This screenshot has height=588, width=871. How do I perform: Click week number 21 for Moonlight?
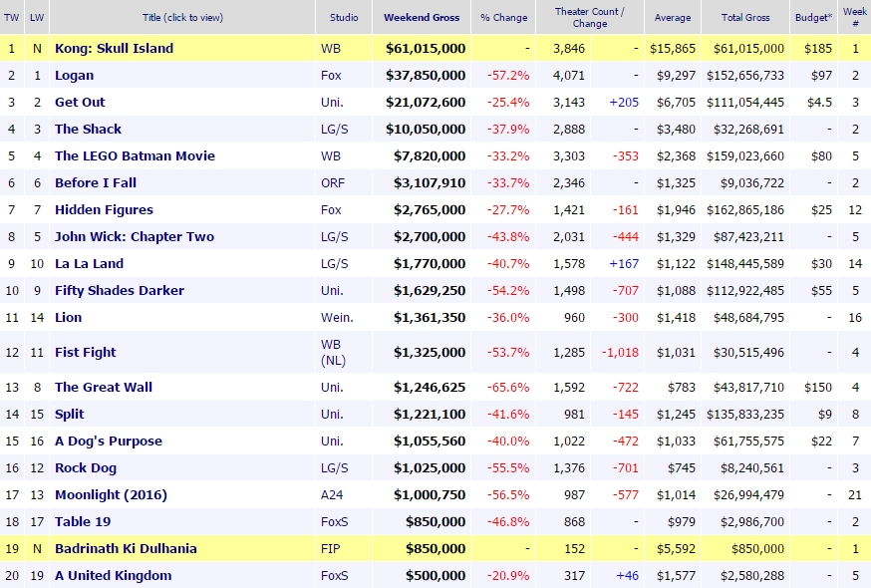855,494
